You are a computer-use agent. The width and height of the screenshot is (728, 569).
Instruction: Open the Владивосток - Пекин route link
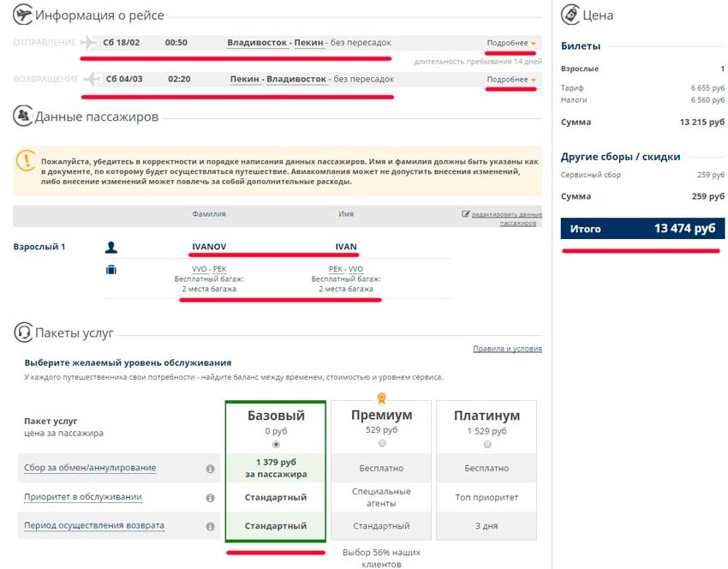pyautogui.click(x=269, y=43)
